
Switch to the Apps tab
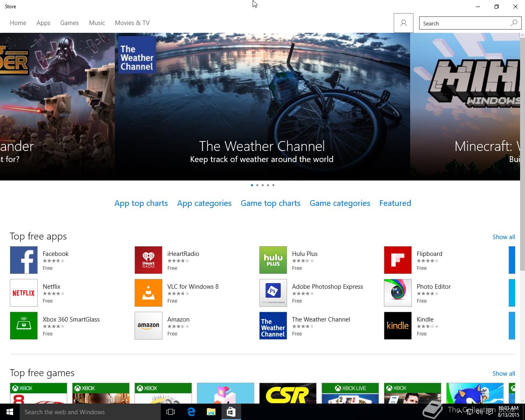pyautogui.click(x=43, y=23)
